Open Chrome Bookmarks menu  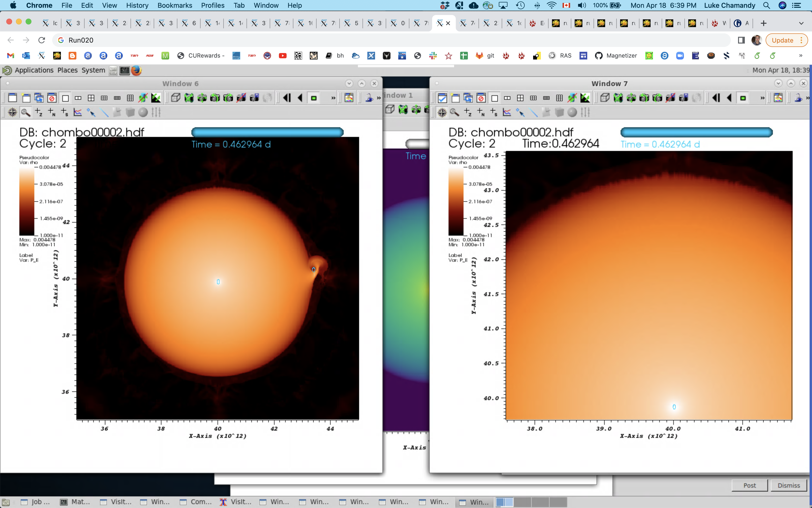pos(175,5)
